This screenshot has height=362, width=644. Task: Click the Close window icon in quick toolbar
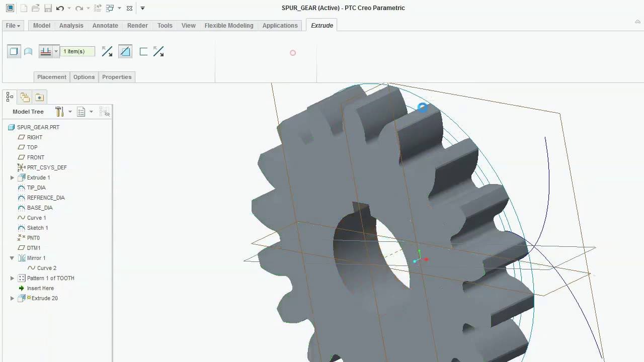tap(129, 8)
